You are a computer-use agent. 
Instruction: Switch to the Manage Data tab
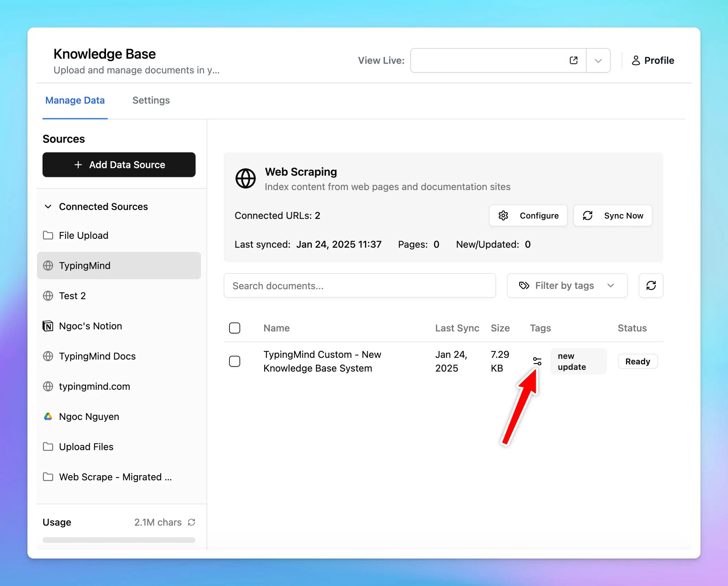[75, 100]
